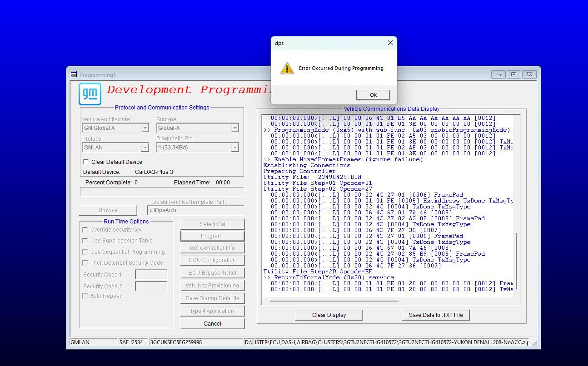
Task: Open the Vehicle Architecture dropdown
Action: (145, 128)
